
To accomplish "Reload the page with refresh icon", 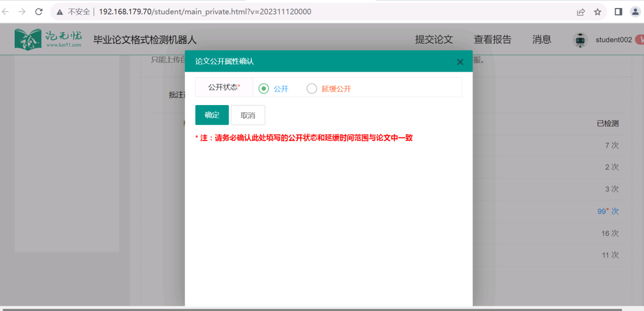I will [38, 12].
